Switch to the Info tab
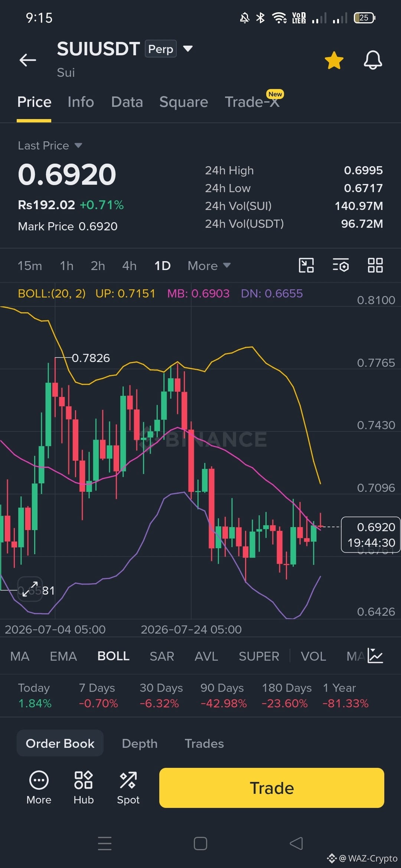Image resolution: width=401 pixels, height=868 pixels. 81,102
